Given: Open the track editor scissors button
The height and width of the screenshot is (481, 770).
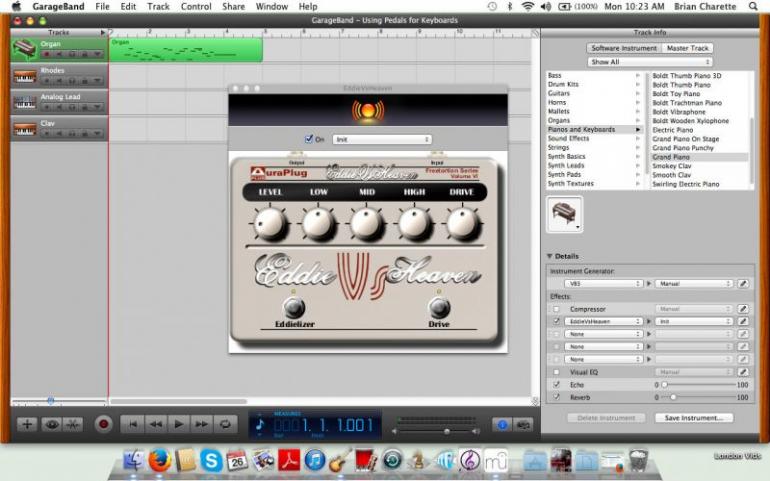Looking at the screenshot, I should (x=73, y=424).
